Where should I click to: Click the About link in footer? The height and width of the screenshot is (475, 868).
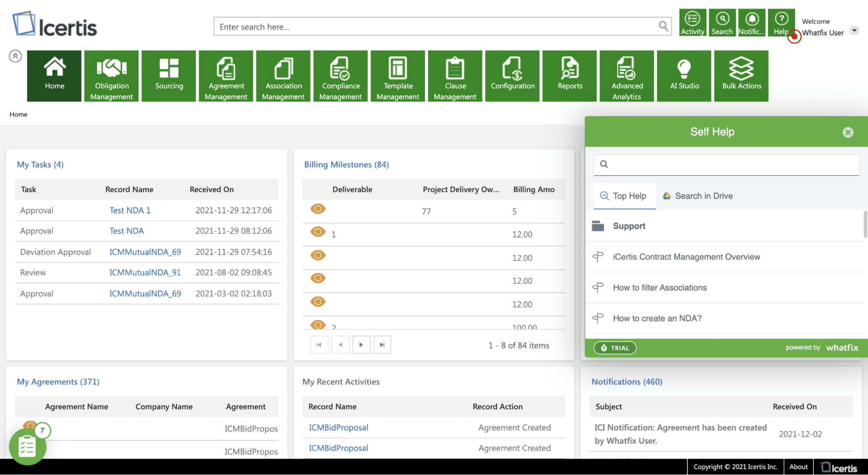(799, 467)
